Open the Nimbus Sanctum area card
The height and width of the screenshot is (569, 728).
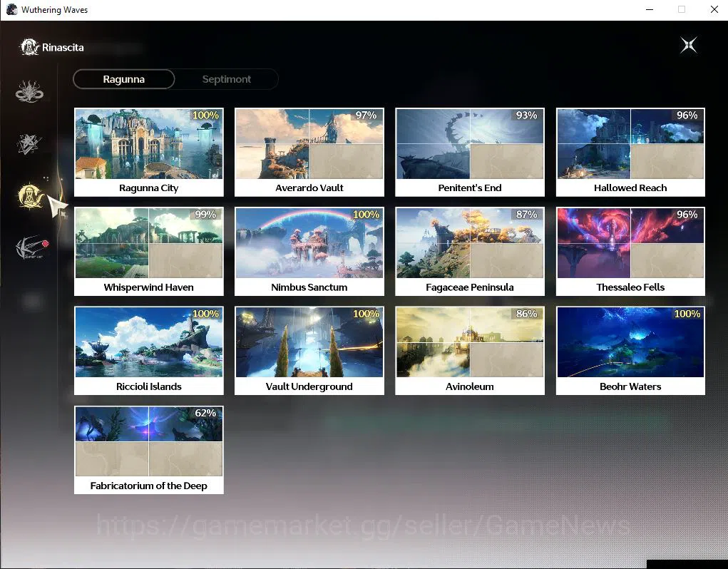(309, 252)
